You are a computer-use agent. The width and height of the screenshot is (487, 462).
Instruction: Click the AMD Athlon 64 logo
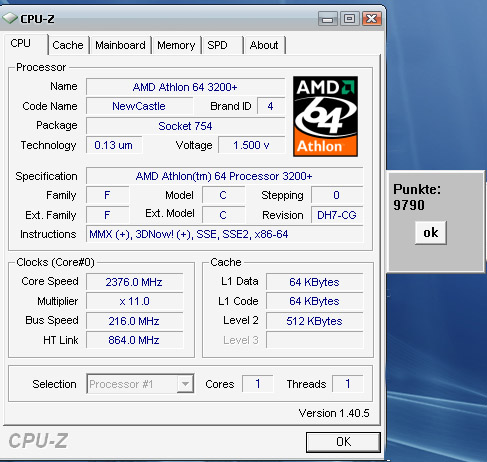(325, 116)
